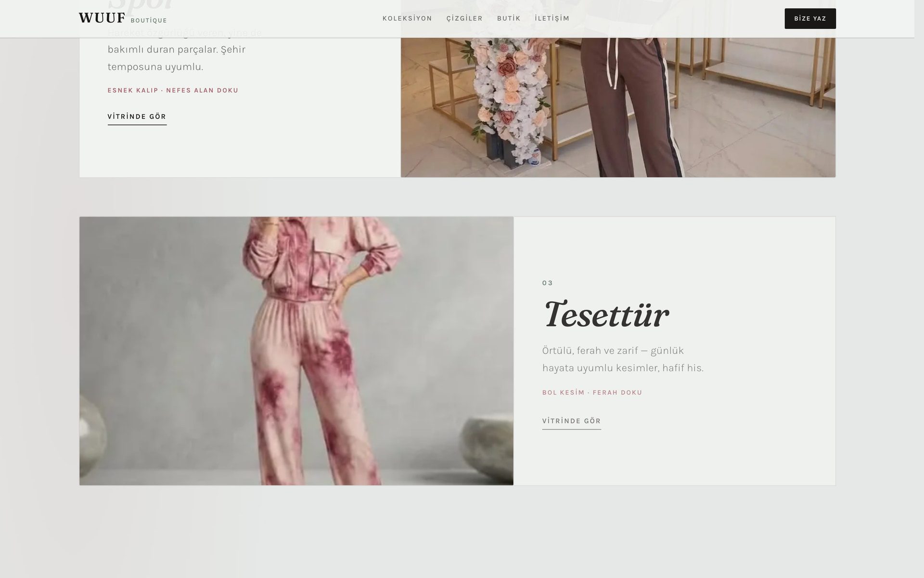Image resolution: width=924 pixels, height=578 pixels.
Task: Click the 'bakımlı duran parçalar' paragraph
Action: (x=185, y=50)
